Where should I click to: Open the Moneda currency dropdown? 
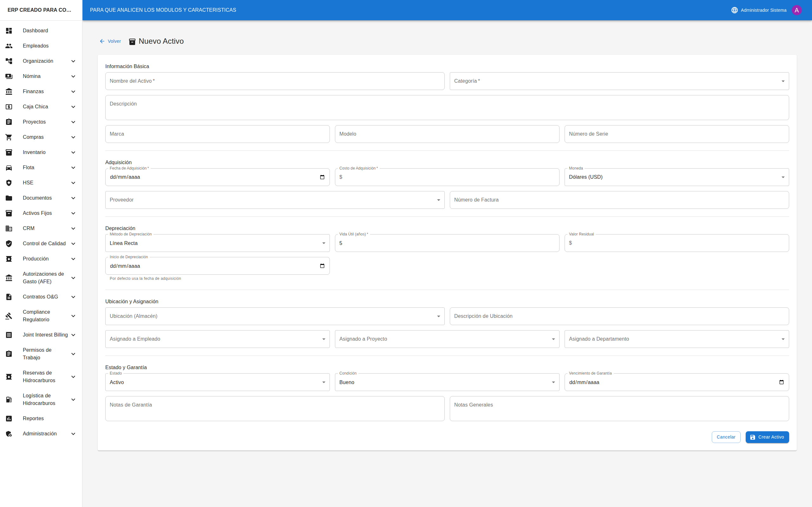coord(677,177)
